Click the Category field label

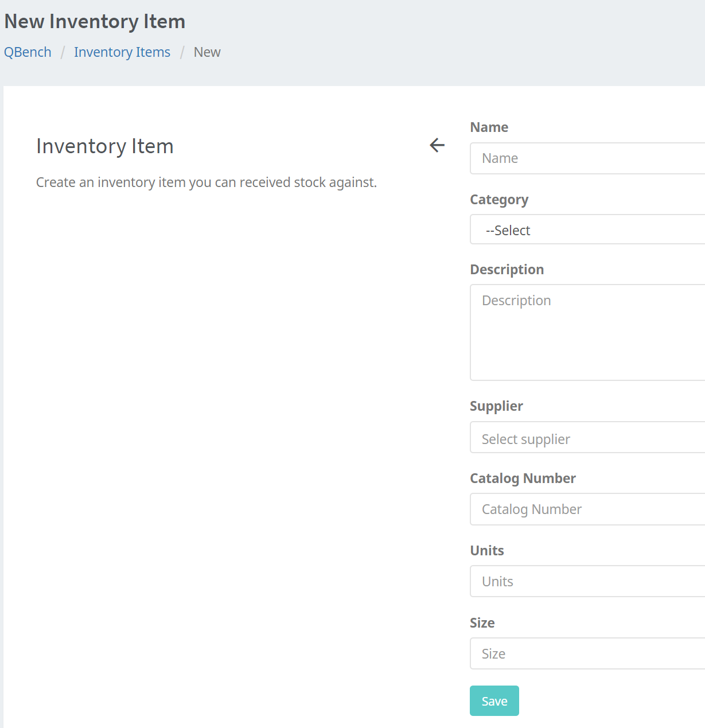click(499, 199)
